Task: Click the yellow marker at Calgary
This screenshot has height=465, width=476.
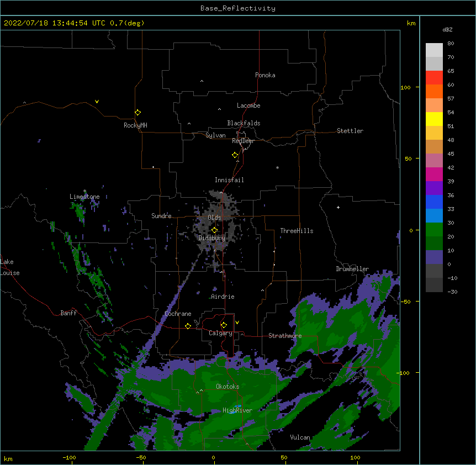Action: (x=224, y=325)
